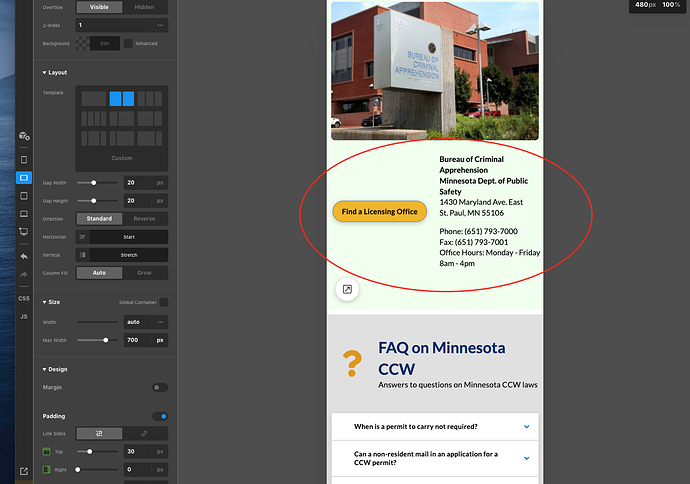The image size is (690, 484).
Task: Click the Max Width slider
Action: pyautogui.click(x=97, y=340)
